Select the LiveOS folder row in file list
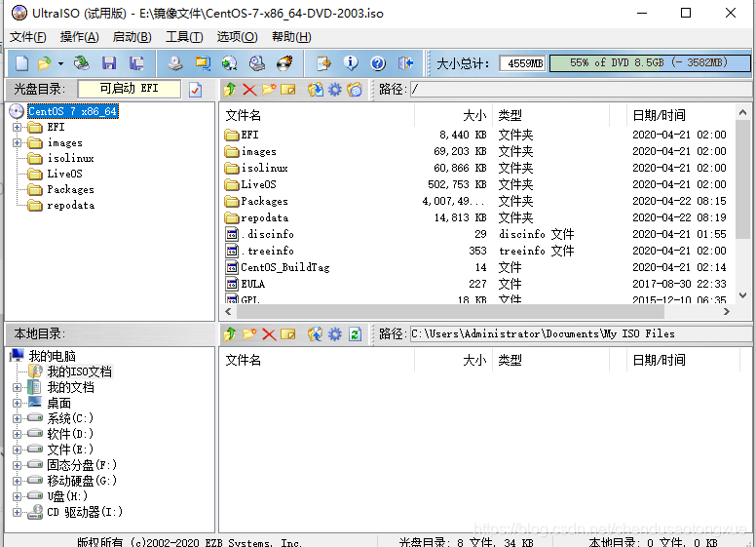Image resolution: width=756 pixels, height=547 pixels. point(477,184)
